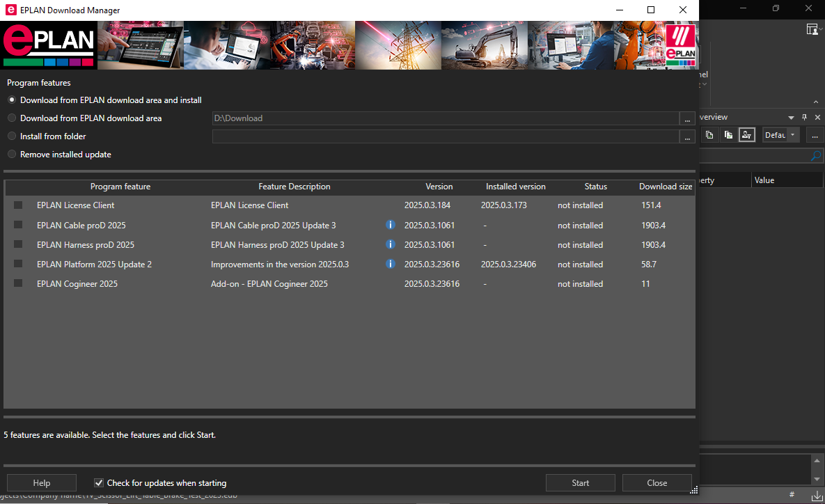Click first copy-check icon in properties overview toolbar

[x=709, y=135]
